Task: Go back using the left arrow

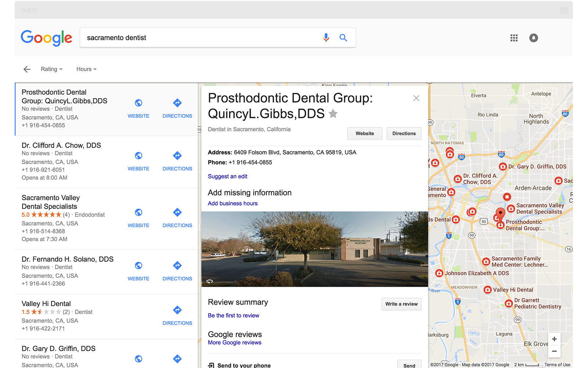Action: 27,69
